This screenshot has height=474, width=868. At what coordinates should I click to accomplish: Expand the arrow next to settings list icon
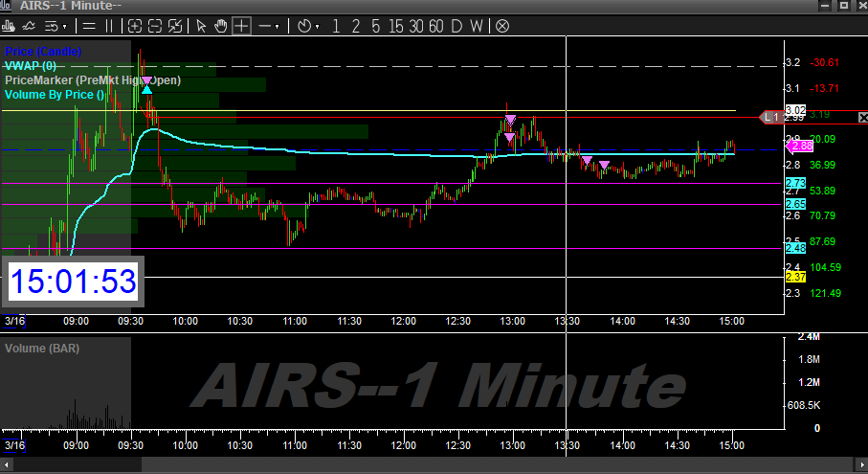coord(65,27)
